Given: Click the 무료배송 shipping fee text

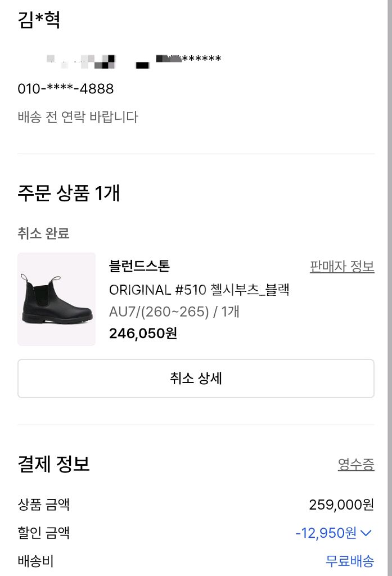Looking at the screenshot, I should [x=349, y=561].
